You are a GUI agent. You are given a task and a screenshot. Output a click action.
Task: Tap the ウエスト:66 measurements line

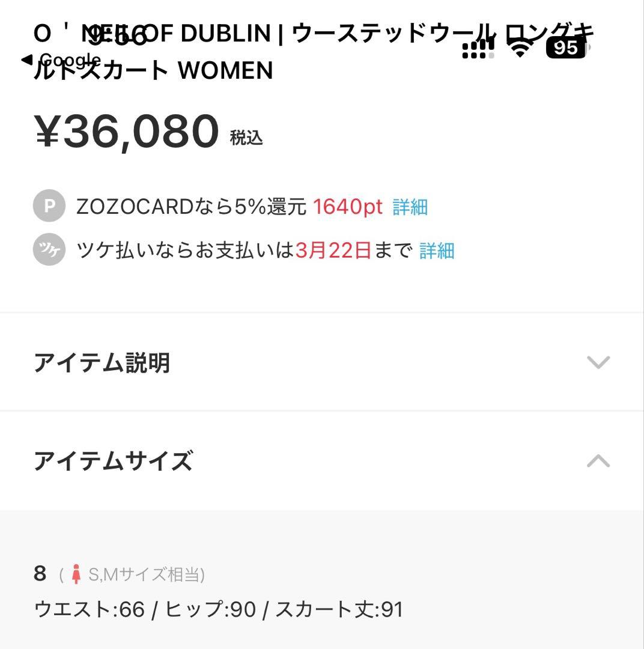(218, 609)
